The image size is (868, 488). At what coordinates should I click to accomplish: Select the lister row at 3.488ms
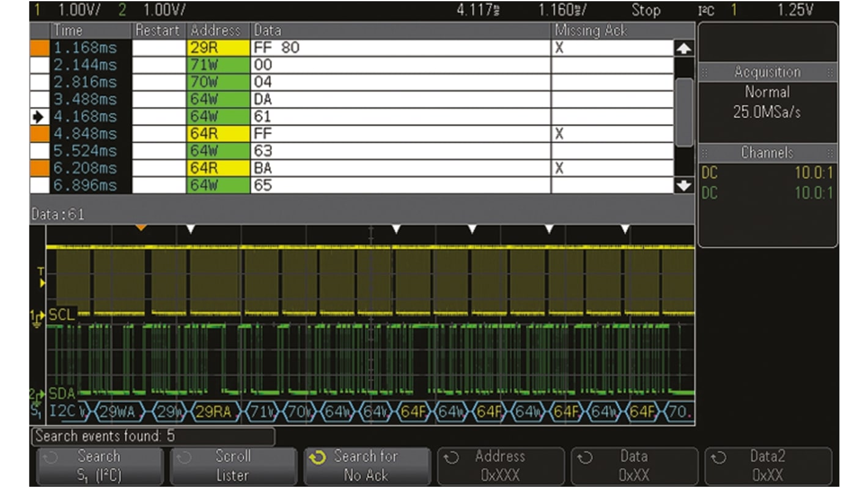click(x=352, y=99)
